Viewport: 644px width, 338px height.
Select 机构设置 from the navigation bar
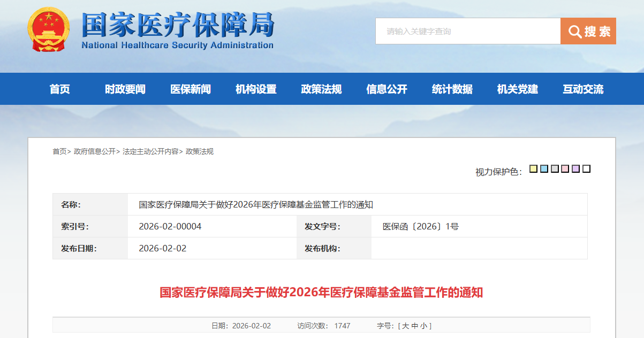click(256, 89)
